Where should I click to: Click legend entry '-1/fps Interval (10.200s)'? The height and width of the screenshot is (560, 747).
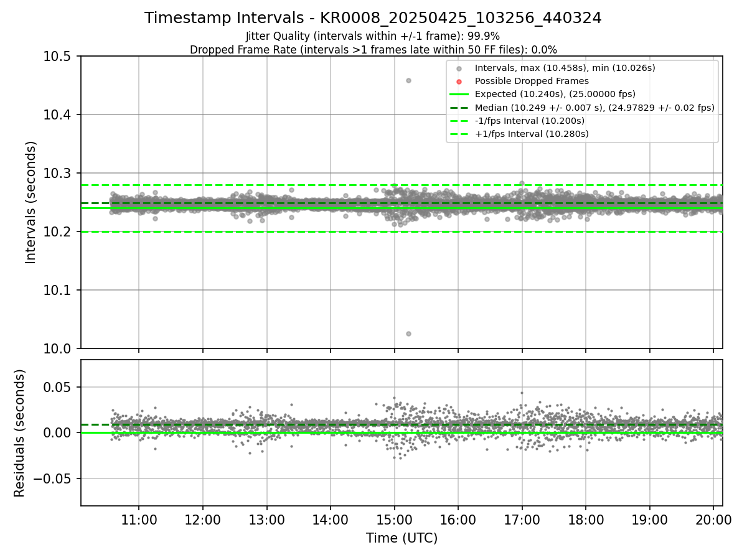[530, 121]
